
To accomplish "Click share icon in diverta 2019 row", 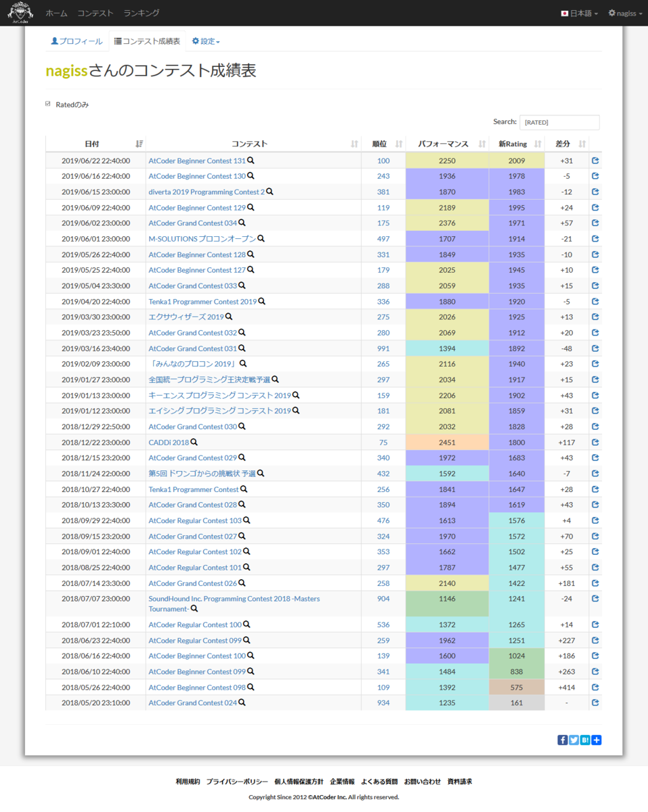I will point(595,191).
